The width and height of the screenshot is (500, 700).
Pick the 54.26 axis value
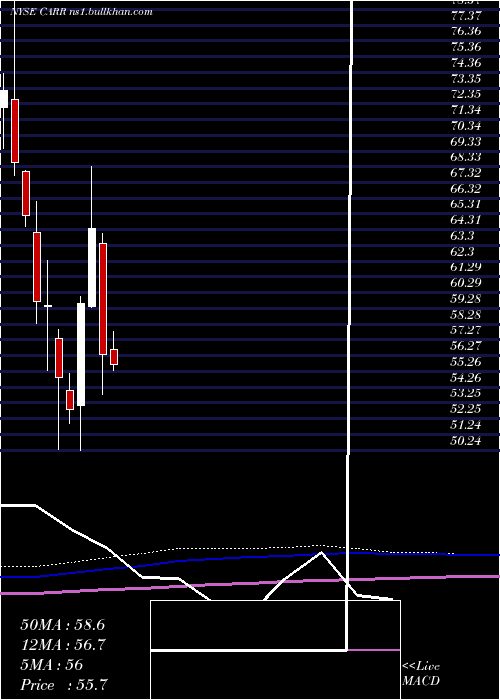(465, 378)
